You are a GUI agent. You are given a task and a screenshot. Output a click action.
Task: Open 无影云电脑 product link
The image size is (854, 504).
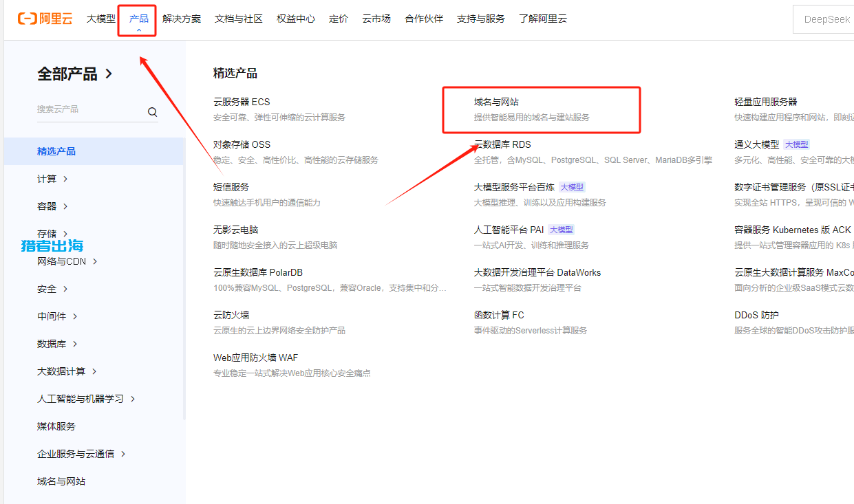(236, 230)
